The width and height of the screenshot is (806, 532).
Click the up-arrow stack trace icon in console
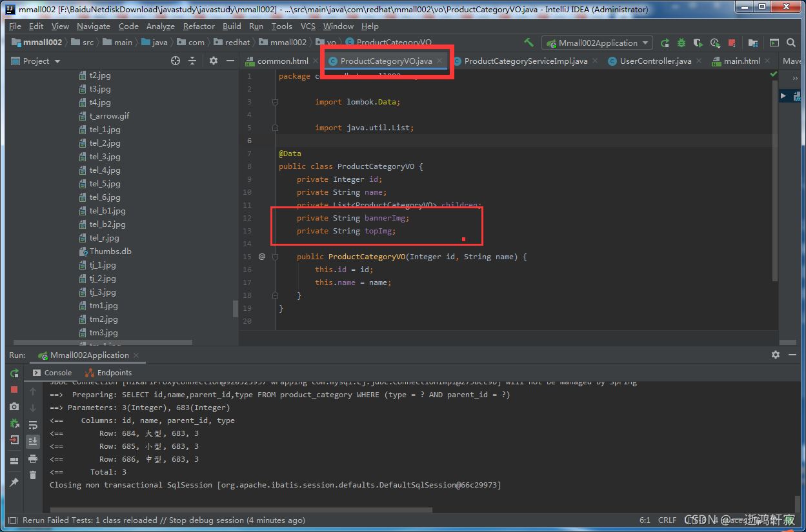[x=33, y=391]
